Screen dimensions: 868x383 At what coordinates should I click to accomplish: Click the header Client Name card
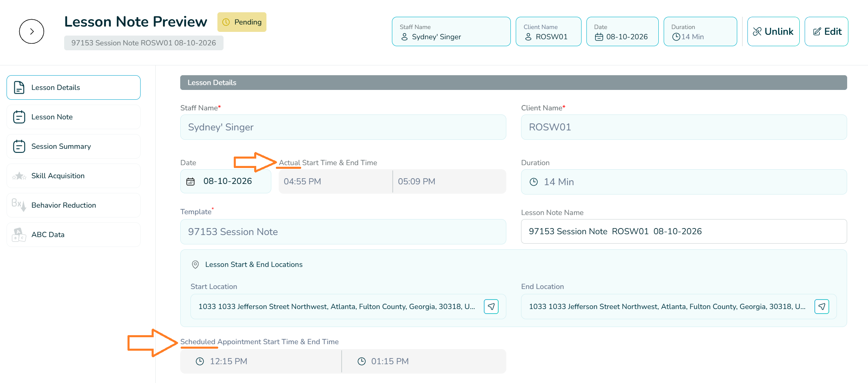pos(548,31)
